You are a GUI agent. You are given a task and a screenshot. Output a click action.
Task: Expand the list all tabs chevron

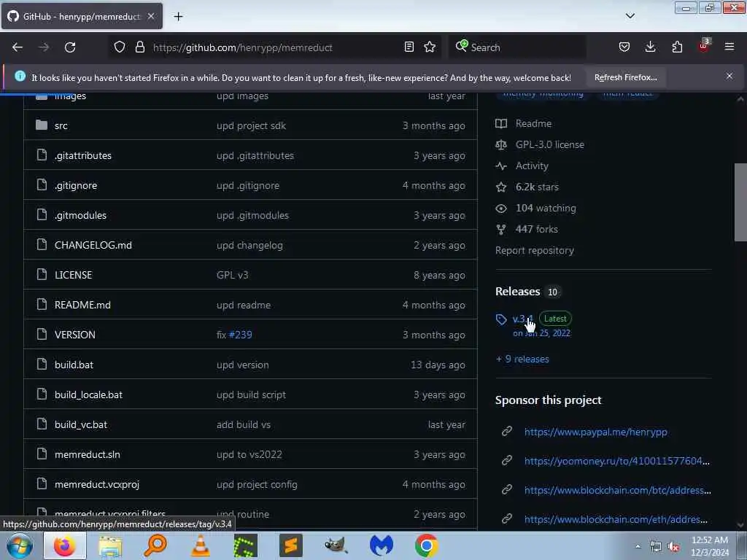(630, 16)
